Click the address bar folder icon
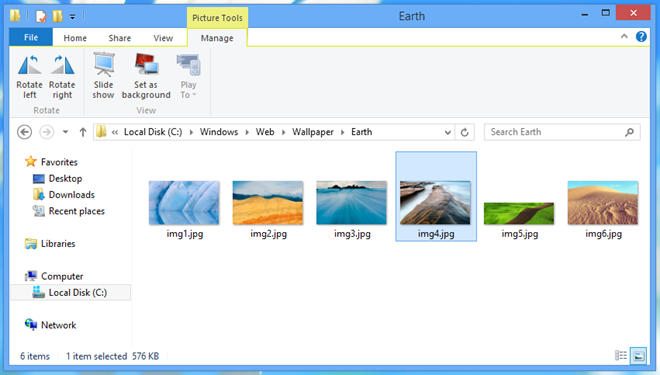660x375 pixels. [101, 132]
